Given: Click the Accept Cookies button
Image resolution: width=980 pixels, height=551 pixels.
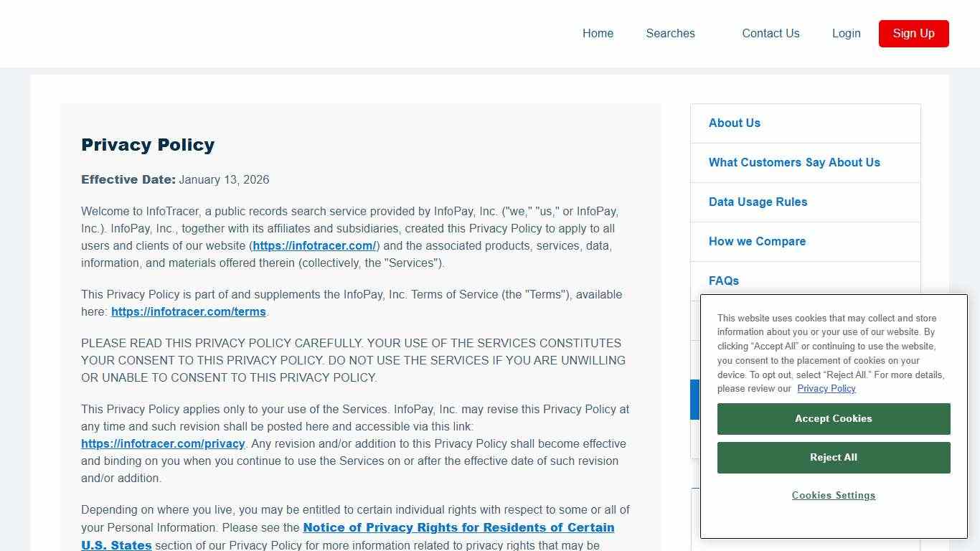Looking at the screenshot, I should pos(833,418).
